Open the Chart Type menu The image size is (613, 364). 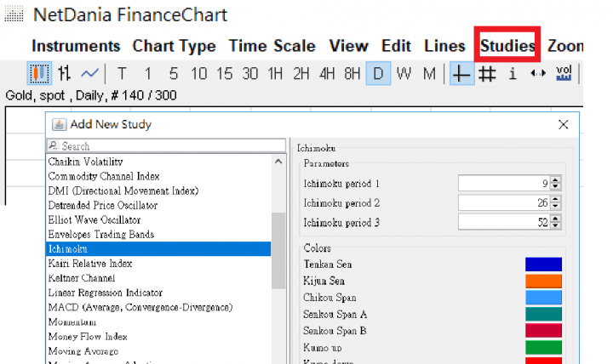click(x=175, y=46)
